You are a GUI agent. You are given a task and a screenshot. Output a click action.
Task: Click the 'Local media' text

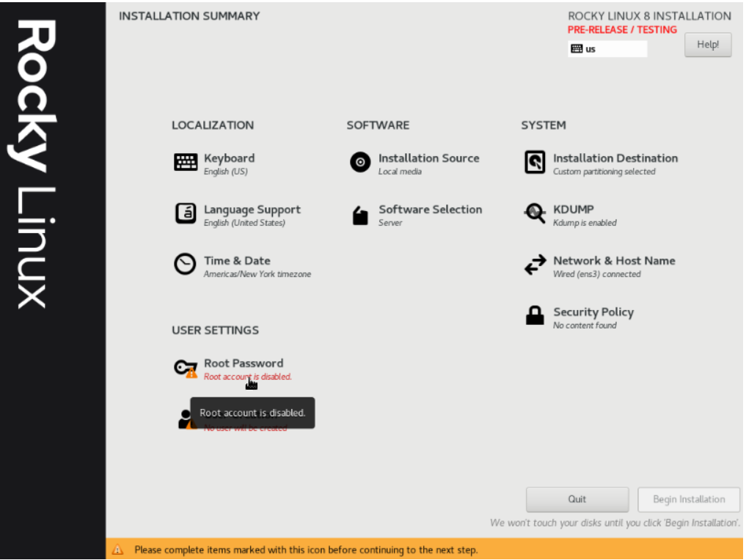pyautogui.click(x=400, y=172)
